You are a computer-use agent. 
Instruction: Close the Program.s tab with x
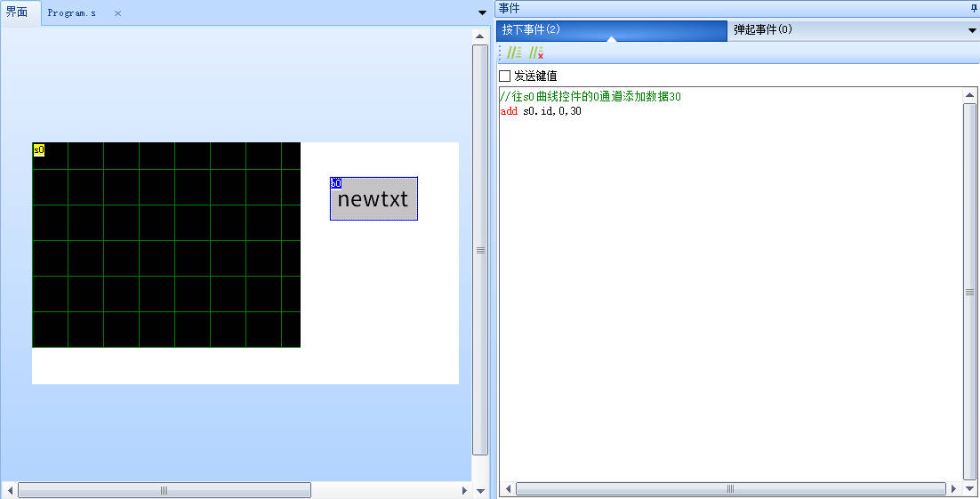117,13
